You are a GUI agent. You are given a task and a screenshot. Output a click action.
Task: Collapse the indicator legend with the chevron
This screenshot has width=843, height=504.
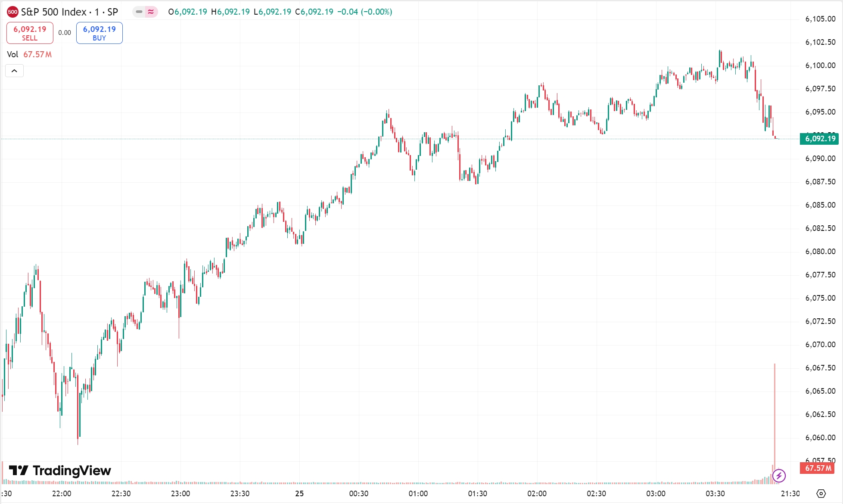point(14,71)
